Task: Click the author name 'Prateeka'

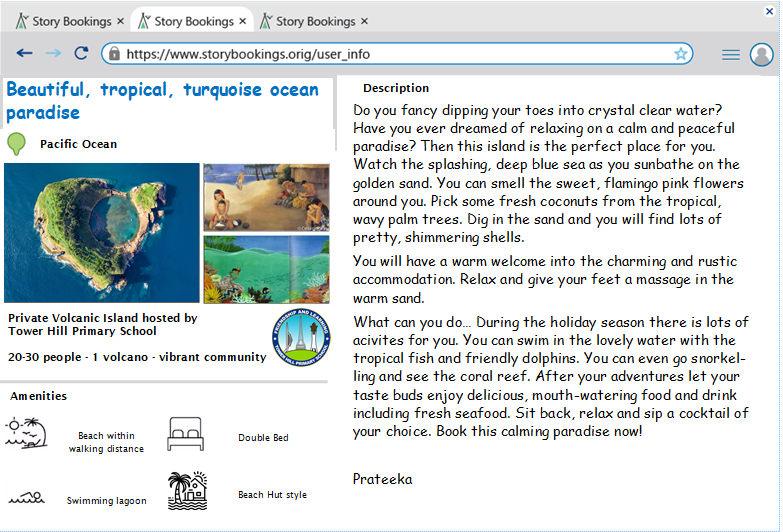Action: 383,479
